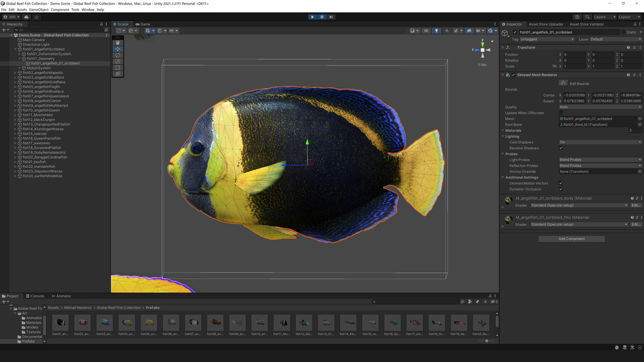Mute scene view audio icon
This screenshot has height=362, width=644.
pos(448,31)
